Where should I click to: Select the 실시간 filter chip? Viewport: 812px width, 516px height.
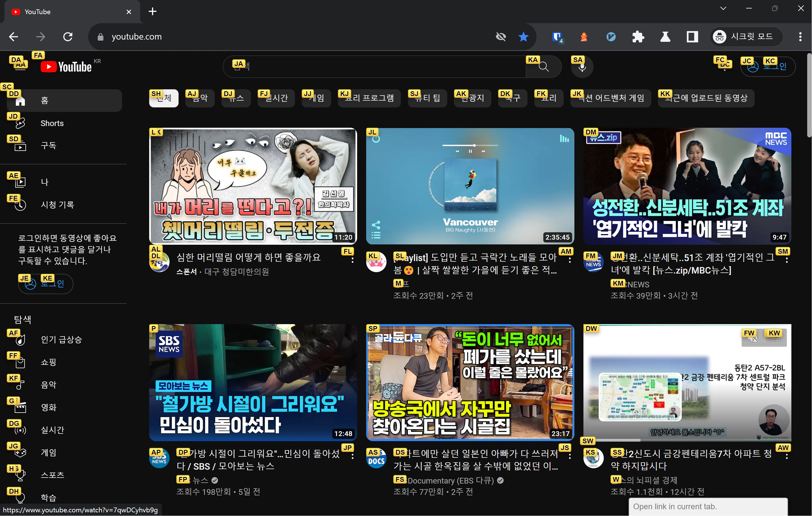click(x=276, y=98)
